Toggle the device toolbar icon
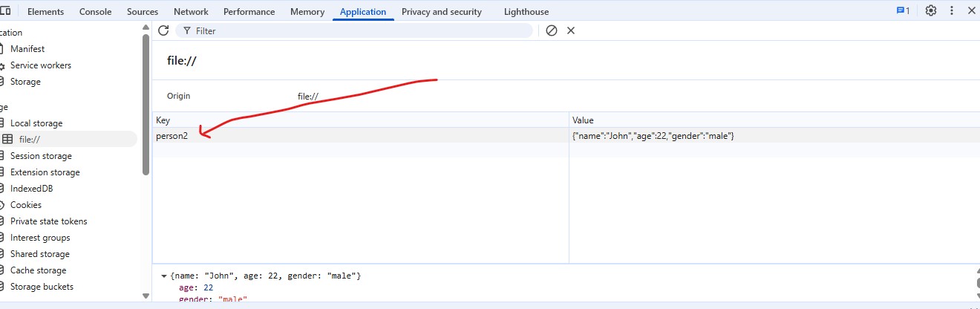Image resolution: width=980 pixels, height=309 pixels. [x=5, y=11]
